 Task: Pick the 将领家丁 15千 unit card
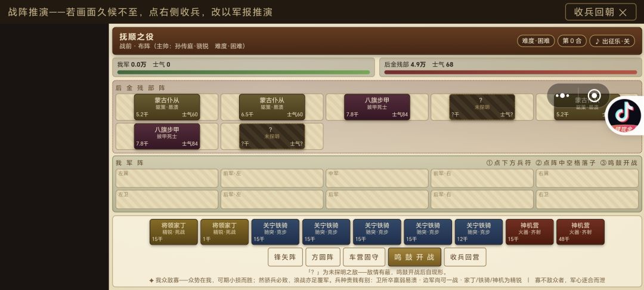pos(174,232)
